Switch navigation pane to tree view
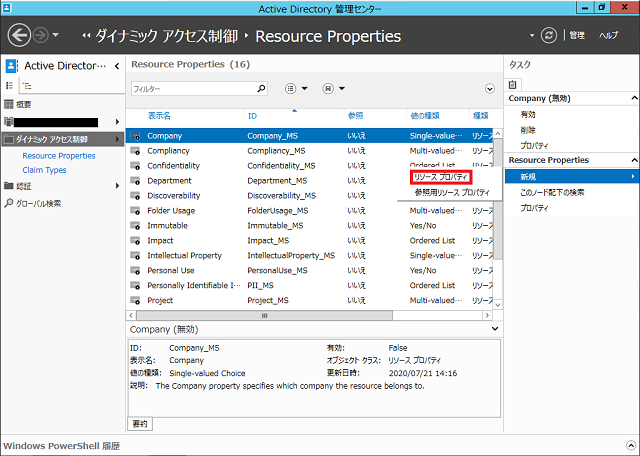640x456 pixels. [27, 87]
